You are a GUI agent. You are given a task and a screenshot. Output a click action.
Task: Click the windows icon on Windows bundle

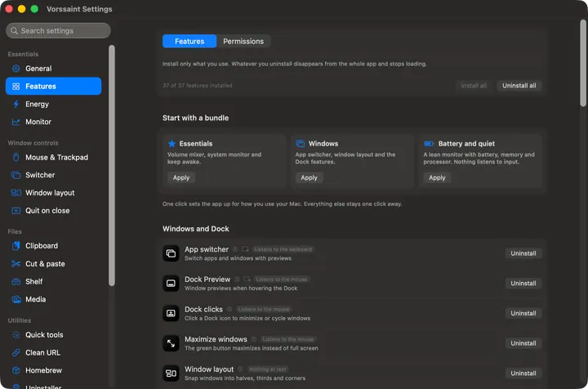tap(301, 144)
